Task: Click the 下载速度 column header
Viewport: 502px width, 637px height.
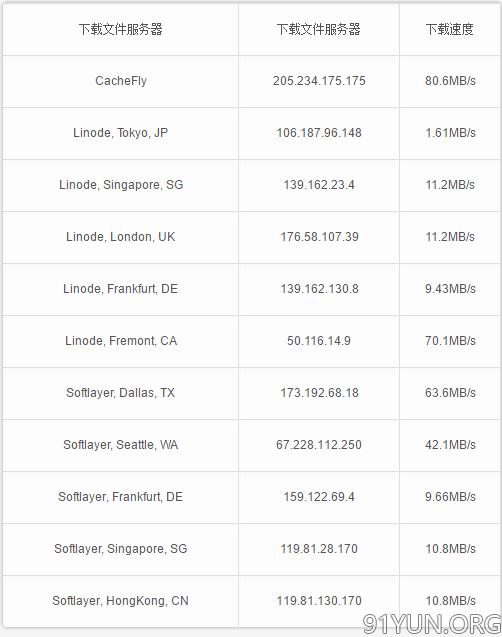Action: (450, 29)
